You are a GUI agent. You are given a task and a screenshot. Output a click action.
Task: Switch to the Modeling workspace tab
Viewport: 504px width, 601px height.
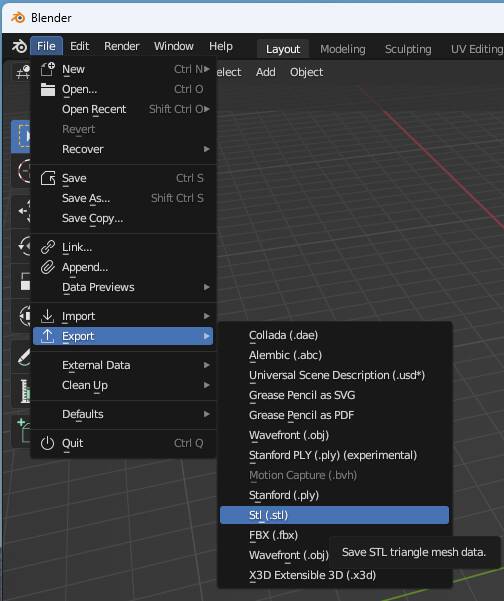click(343, 49)
